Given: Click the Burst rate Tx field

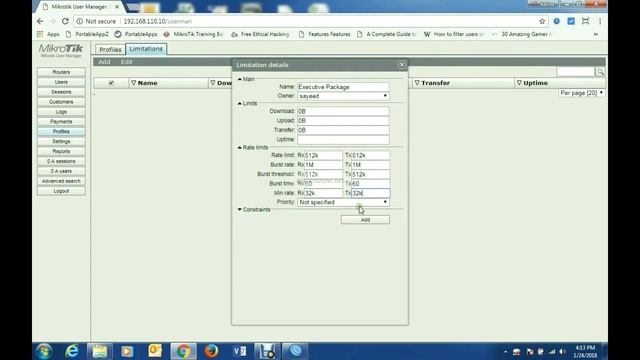Looking at the screenshot, I should (x=370, y=164).
